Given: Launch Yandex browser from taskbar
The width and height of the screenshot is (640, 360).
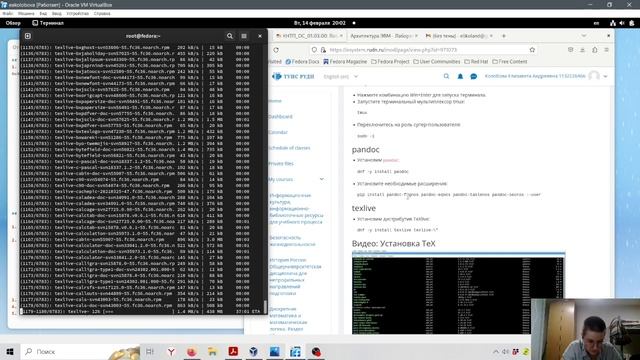Looking at the screenshot, I should tap(171, 351).
